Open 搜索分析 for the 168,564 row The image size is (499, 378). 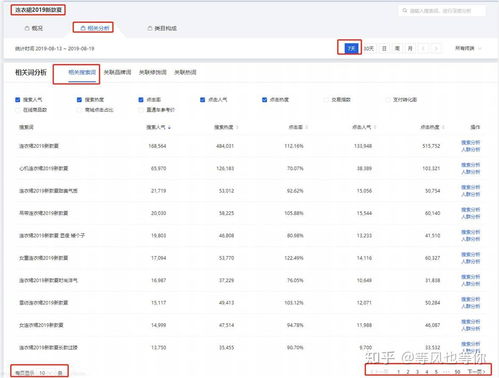pyautogui.click(x=470, y=143)
